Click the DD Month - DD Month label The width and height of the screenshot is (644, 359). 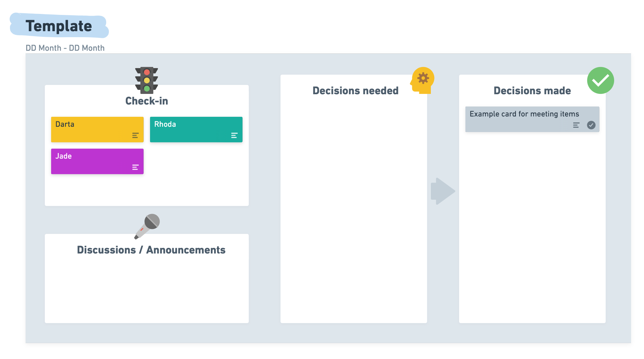65,48
